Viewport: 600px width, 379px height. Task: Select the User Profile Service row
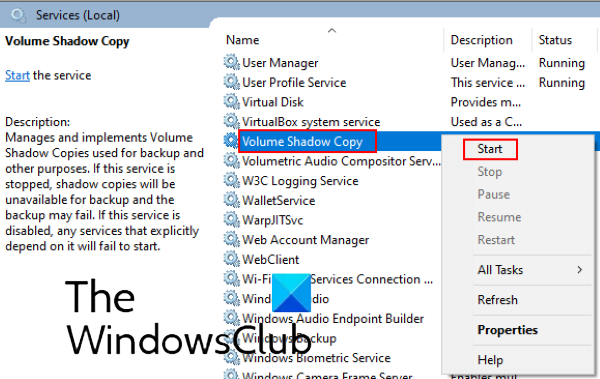point(294,82)
